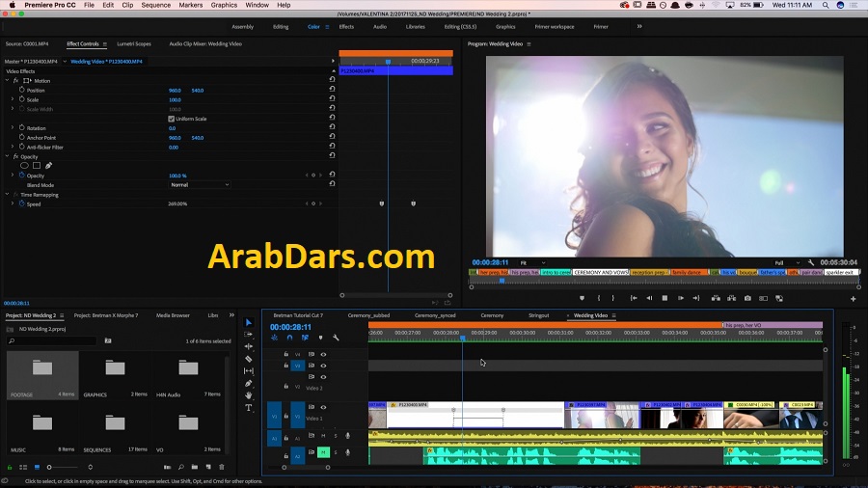
Task: Click the free draw bezier opacity mask pen
Action: pyautogui.click(x=49, y=166)
